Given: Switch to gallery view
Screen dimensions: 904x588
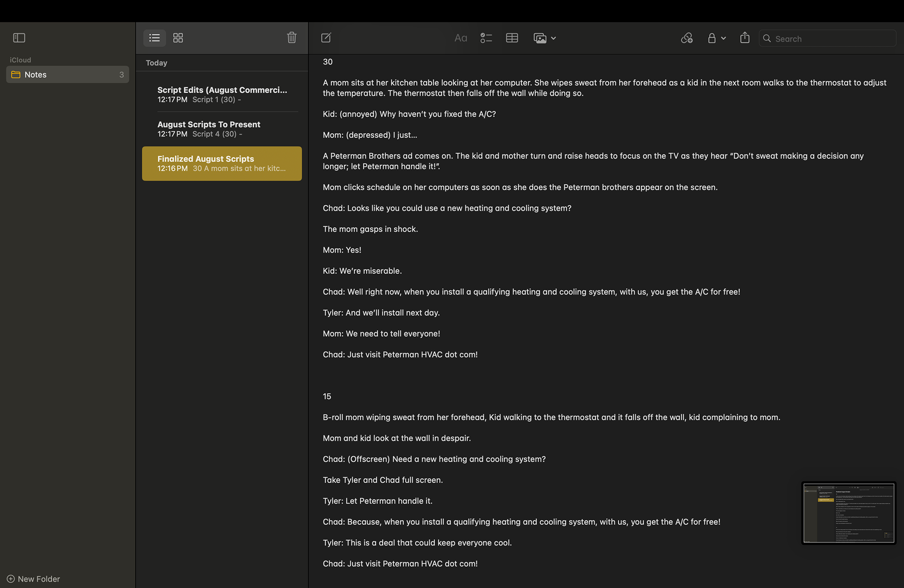Looking at the screenshot, I should 178,38.
